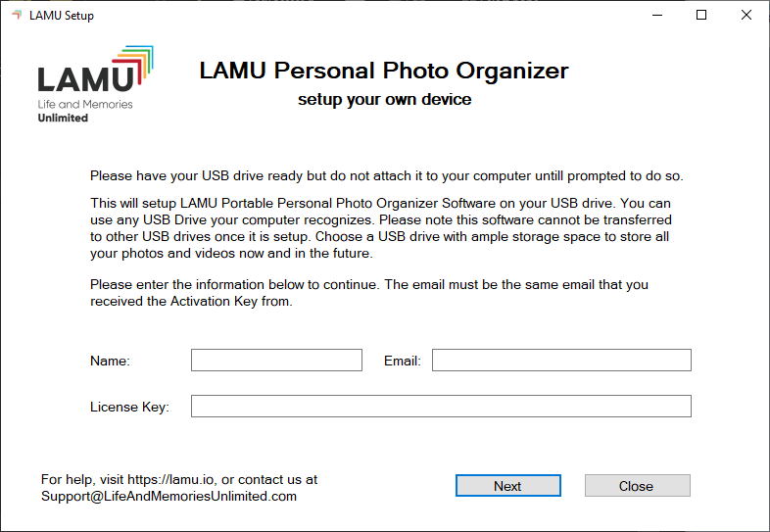This screenshot has height=532, width=770.
Task: Click the LAMU icon in the title bar
Action: (16, 16)
